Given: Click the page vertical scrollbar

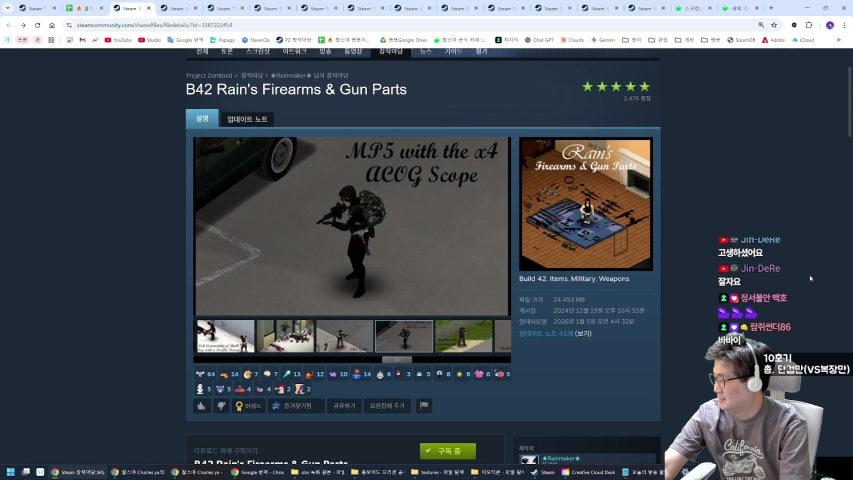Looking at the screenshot, I should coord(849,102).
